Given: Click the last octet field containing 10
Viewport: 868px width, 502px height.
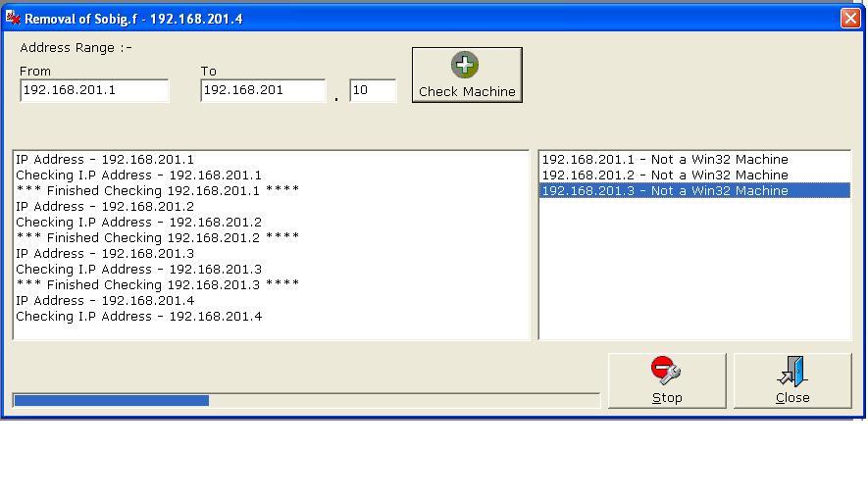Looking at the screenshot, I should pyautogui.click(x=372, y=90).
